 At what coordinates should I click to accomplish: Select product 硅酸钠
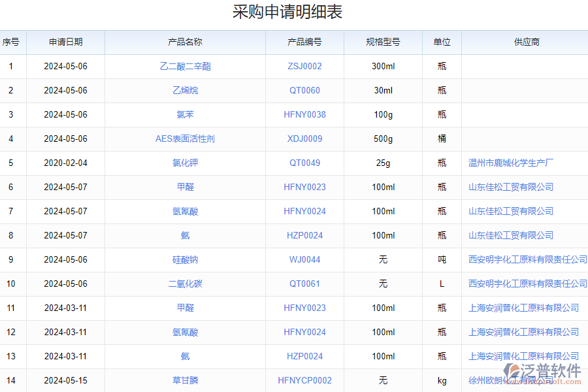[185, 259]
